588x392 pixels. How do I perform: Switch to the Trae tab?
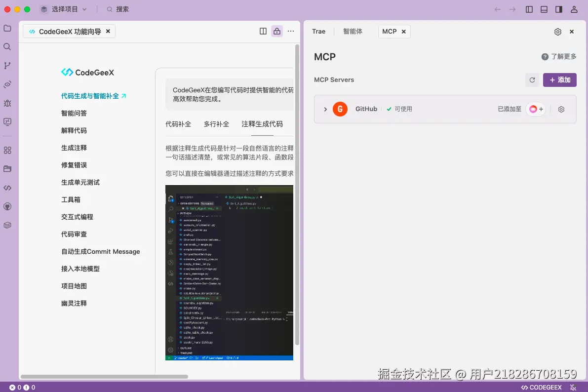[318, 32]
